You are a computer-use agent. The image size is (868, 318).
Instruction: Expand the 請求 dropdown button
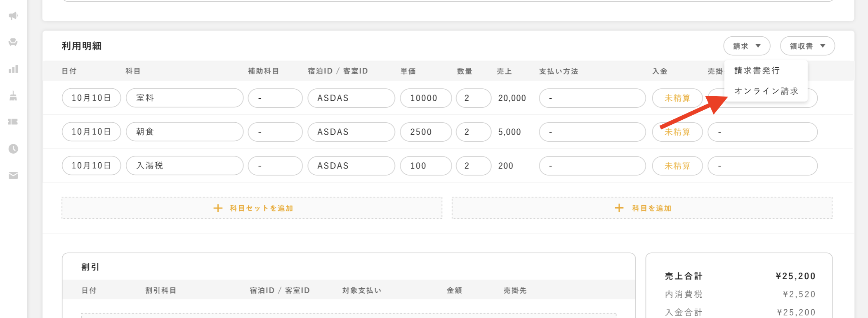(x=747, y=46)
